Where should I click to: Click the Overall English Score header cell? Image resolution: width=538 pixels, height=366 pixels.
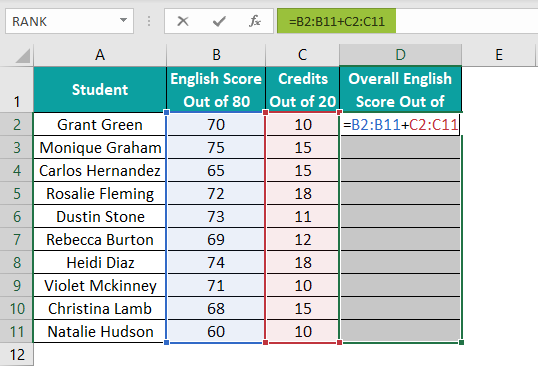[x=400, y=90]
